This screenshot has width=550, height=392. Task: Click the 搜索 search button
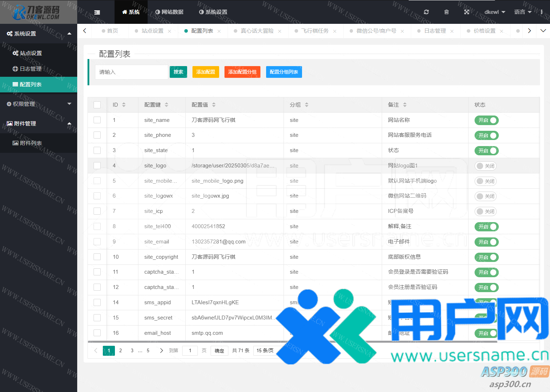(178, 72)
